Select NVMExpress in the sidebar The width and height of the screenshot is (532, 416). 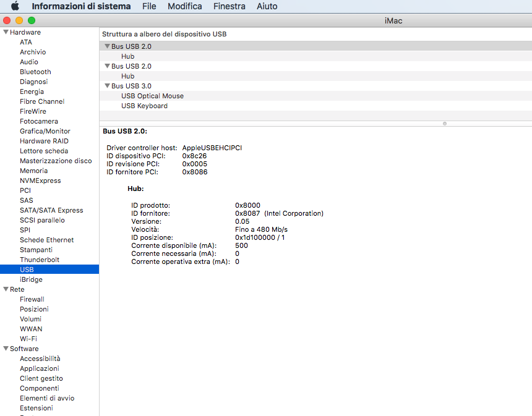(40, 180)
